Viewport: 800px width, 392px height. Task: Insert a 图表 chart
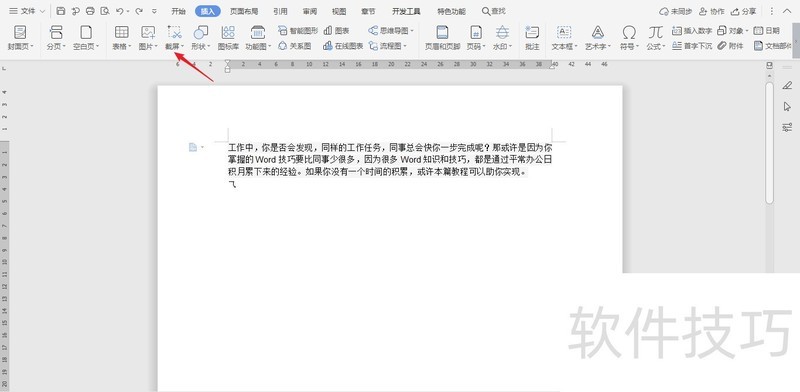point(336,31)
